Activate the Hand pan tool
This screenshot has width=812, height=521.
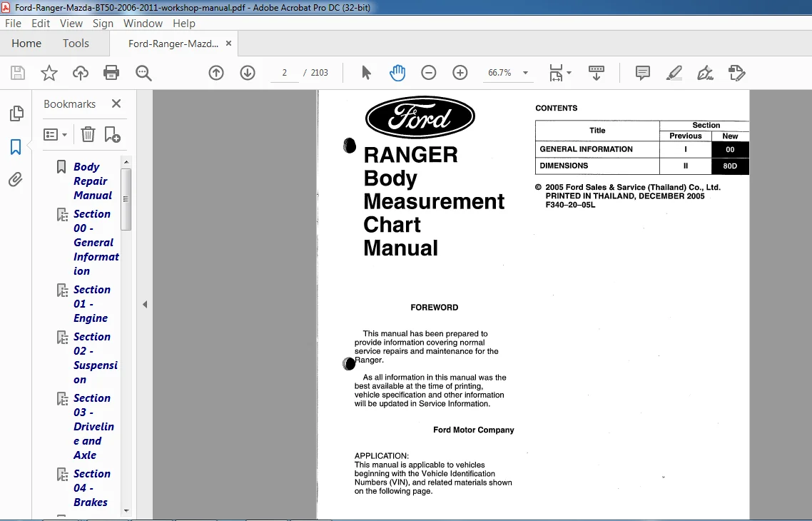397,73
